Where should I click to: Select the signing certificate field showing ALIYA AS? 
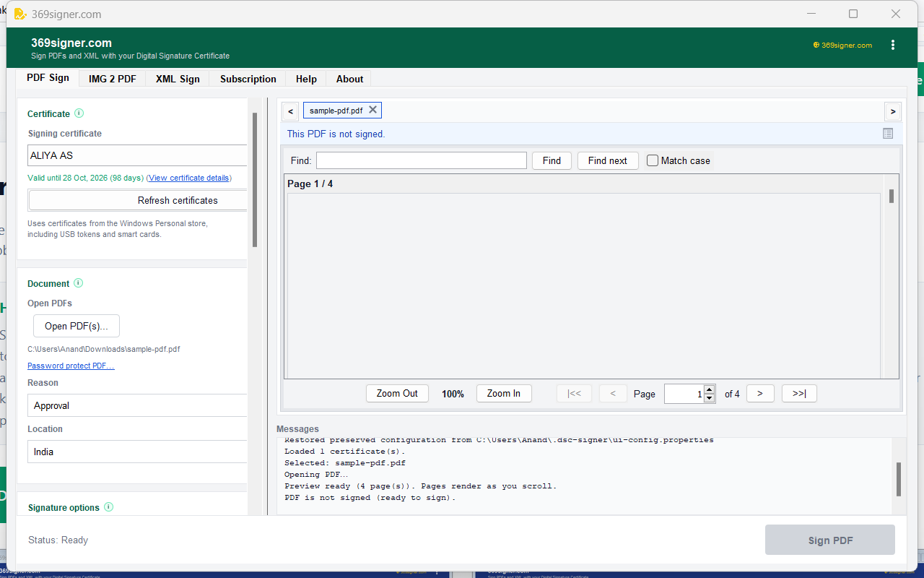137,155
